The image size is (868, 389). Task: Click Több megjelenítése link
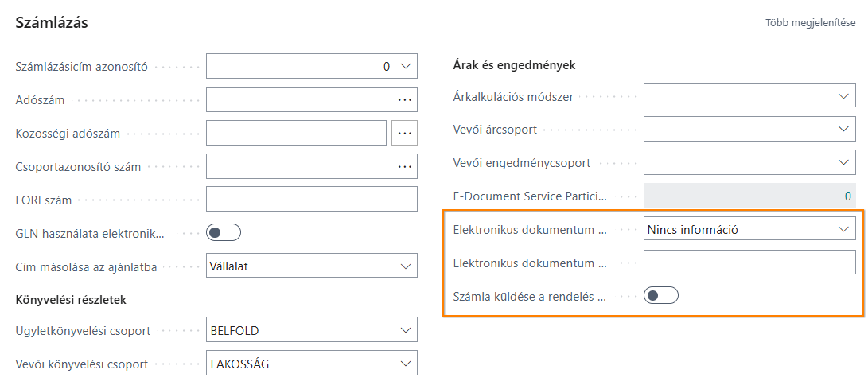(810, 23)
